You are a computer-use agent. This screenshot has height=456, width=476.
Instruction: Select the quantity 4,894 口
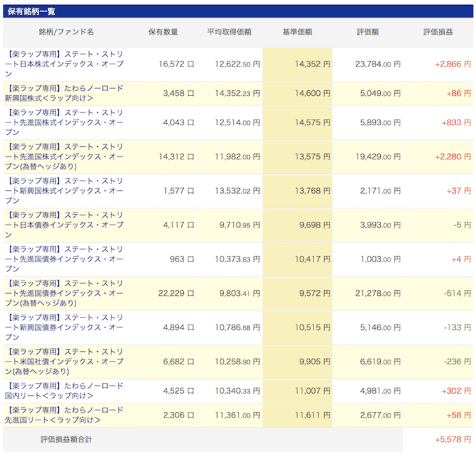(178, 327)
